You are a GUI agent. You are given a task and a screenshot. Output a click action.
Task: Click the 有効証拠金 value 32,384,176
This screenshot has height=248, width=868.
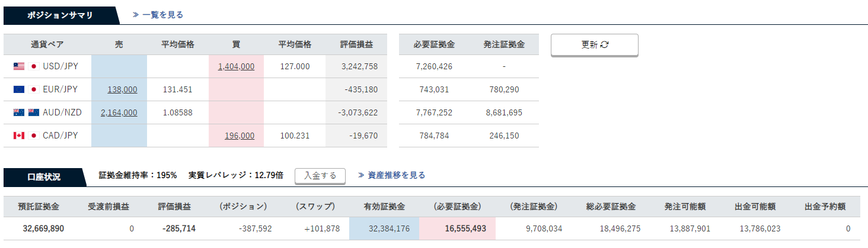click(x=385, y=228)
